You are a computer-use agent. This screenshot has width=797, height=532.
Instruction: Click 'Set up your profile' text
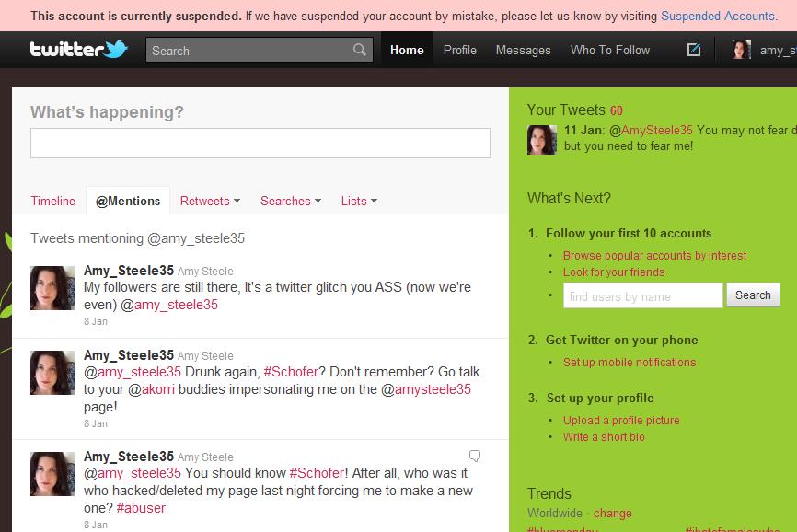pyautogui.click(x=600, y=398)
